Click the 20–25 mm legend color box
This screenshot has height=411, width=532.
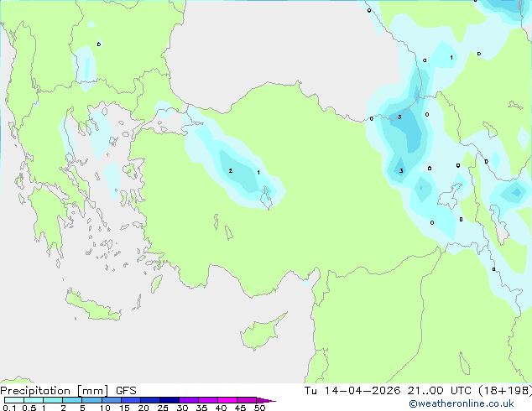pos(149,400)
